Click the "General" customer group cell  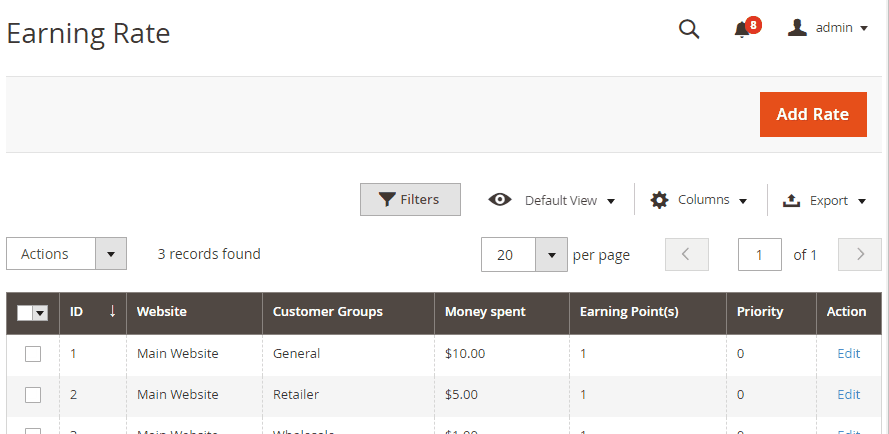click(x=296, y=353)
